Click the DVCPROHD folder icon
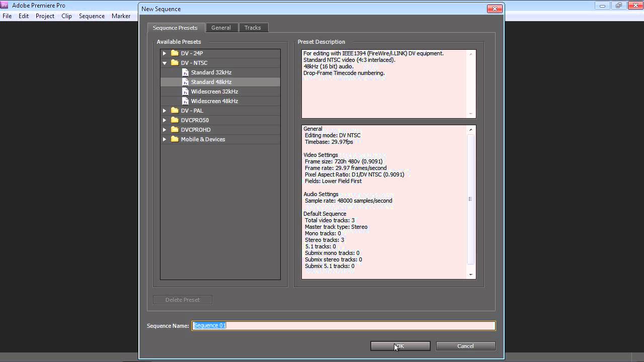 (175, 130)
